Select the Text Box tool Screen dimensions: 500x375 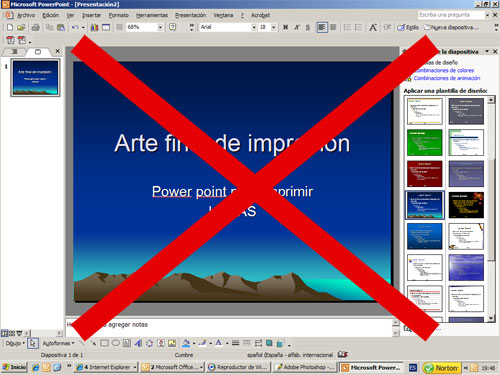[127, 343]
